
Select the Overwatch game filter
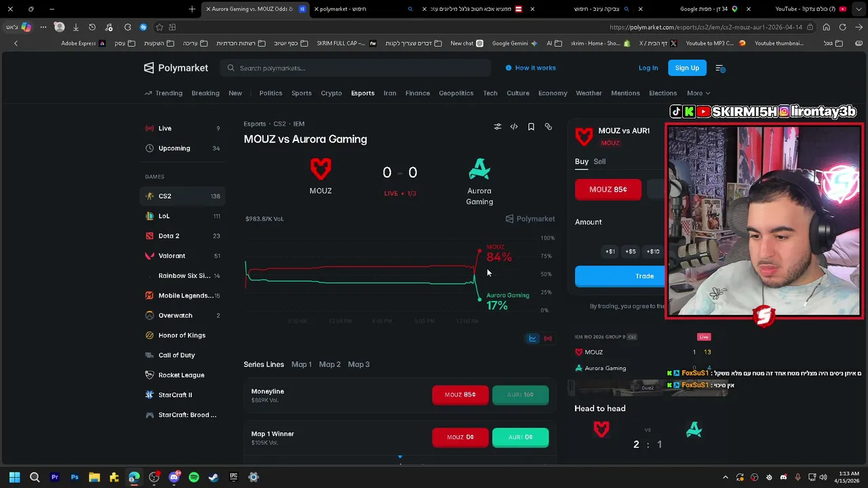click(x=182, y=315)
